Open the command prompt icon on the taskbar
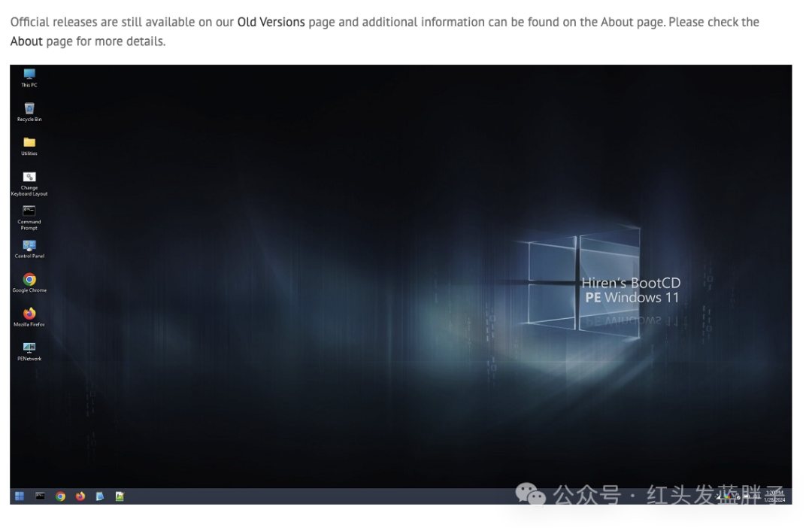The width and height of the screenshot is (812, 528). point(40,496)
